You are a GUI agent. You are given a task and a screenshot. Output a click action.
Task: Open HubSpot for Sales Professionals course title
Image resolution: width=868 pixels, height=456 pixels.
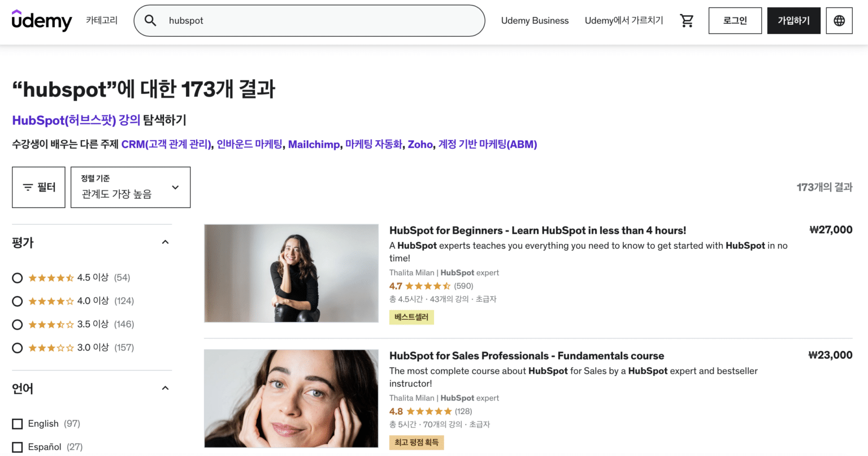527,356
